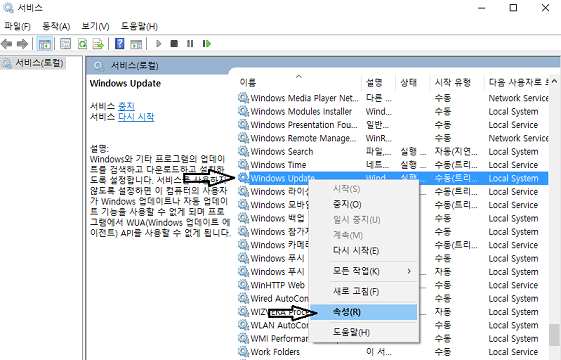Open the 도움말(H) menu in menu bar
Image resolution: width=561 pixels, height=360 pixels.
point(139,26)
